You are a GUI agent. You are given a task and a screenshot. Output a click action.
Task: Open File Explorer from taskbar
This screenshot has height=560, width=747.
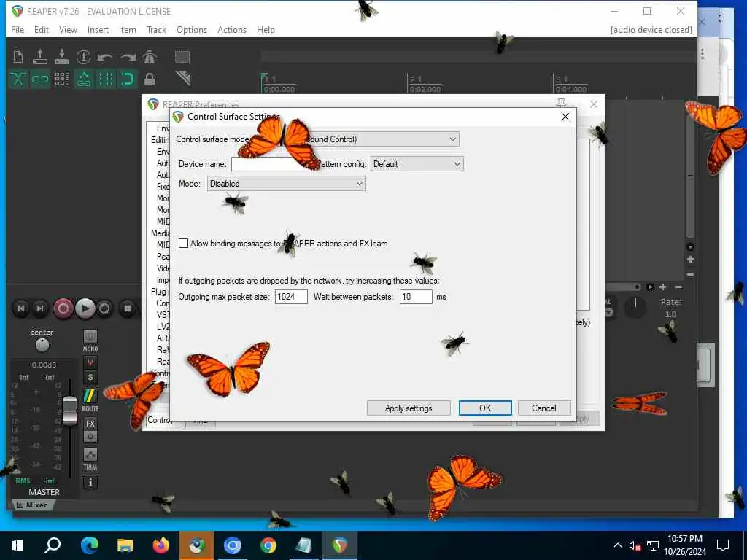[125, 545]
